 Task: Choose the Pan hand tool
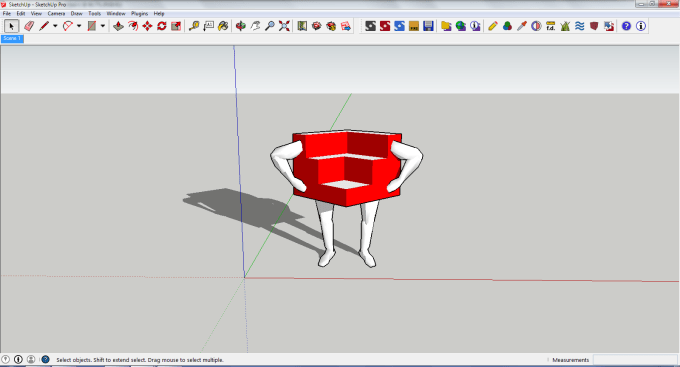(255, 26)
